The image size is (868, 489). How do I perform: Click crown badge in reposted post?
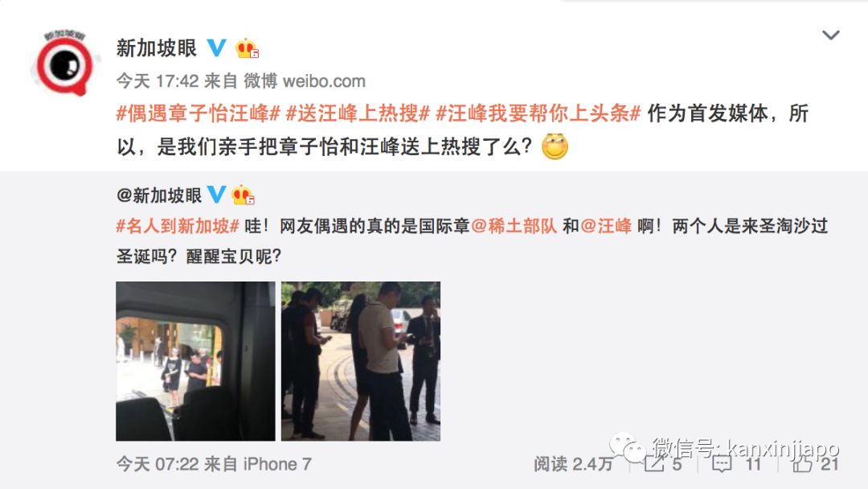point(243,195)
